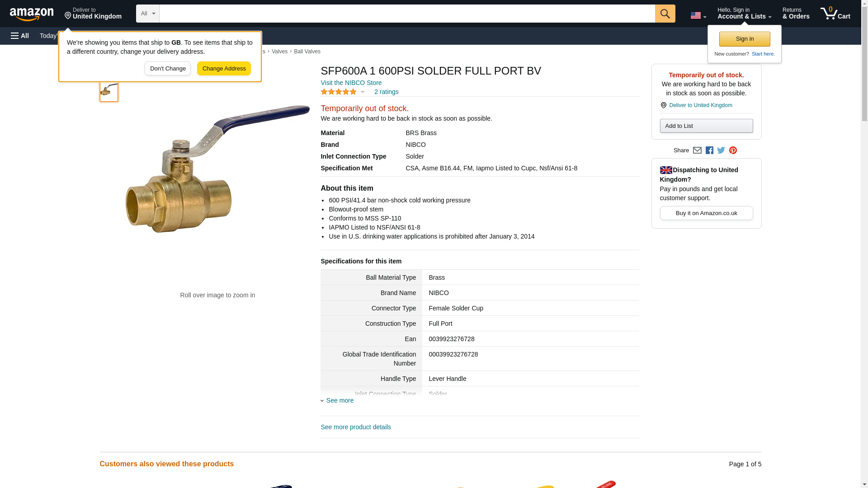Open the search category All dropdown
The image size is (868, 488).
[148, 14]
